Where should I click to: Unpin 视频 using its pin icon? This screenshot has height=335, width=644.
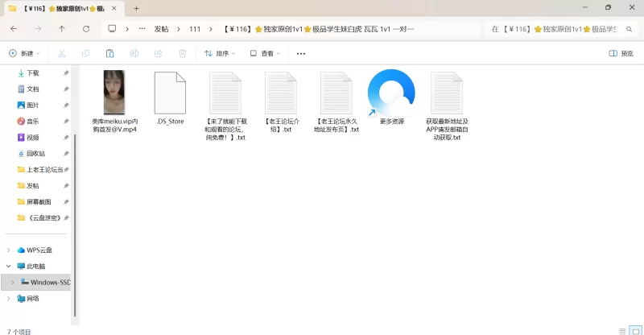66,137
